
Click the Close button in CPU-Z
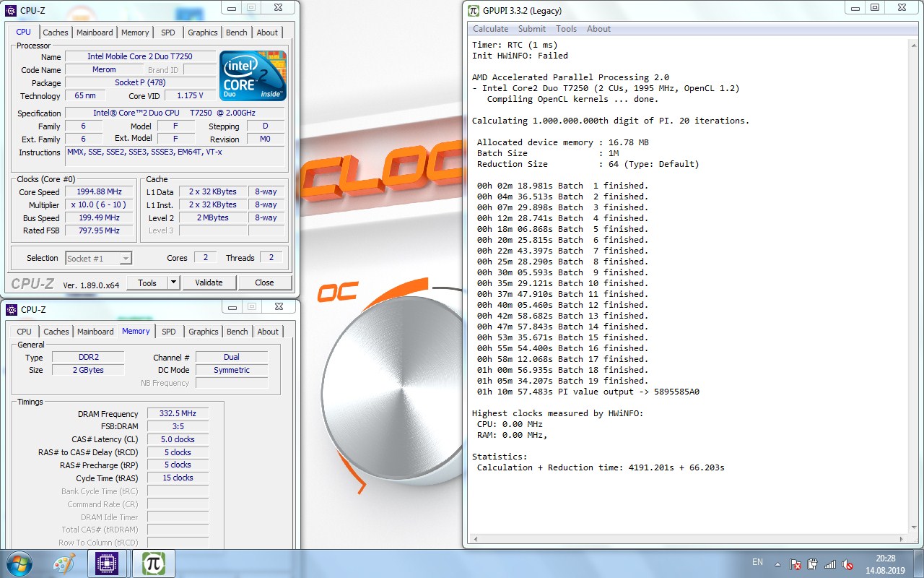pyautogui.click(x=264, y=282)
